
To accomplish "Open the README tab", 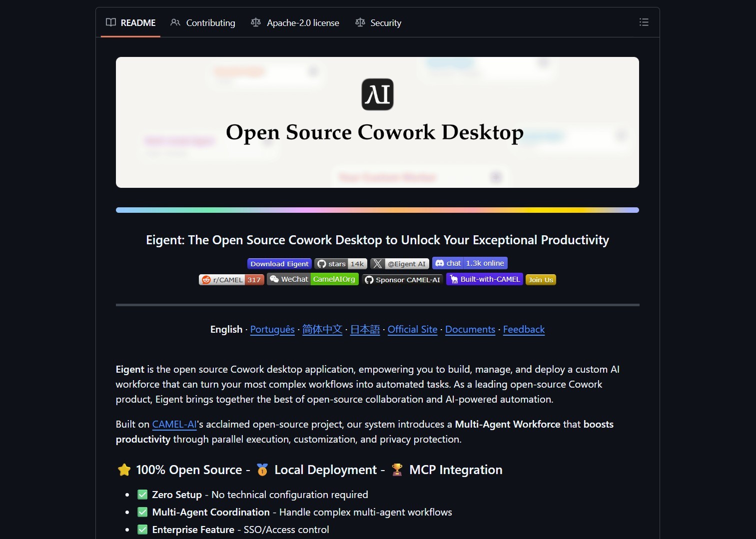I will pos(130,22).
